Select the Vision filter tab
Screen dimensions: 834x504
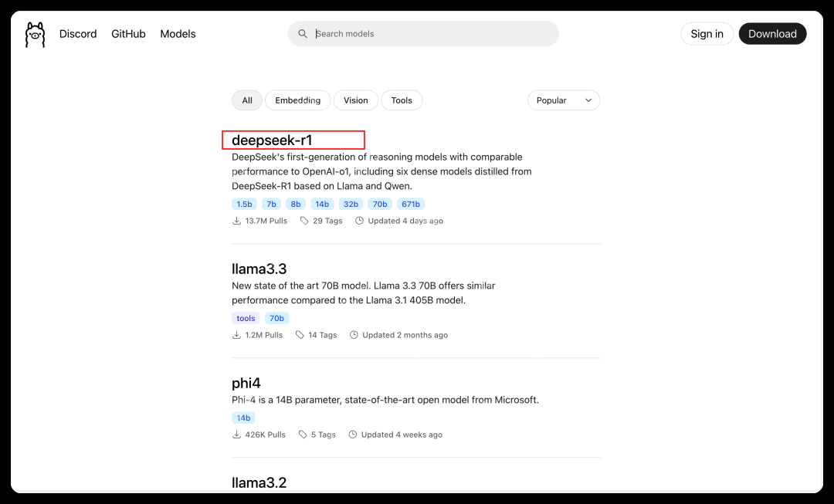click(x=356, y=100)
